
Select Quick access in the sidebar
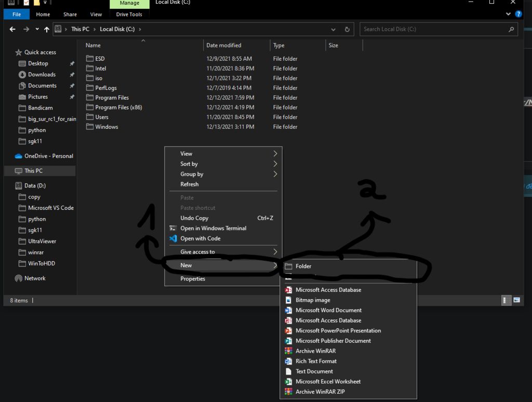tap(40, 52)
